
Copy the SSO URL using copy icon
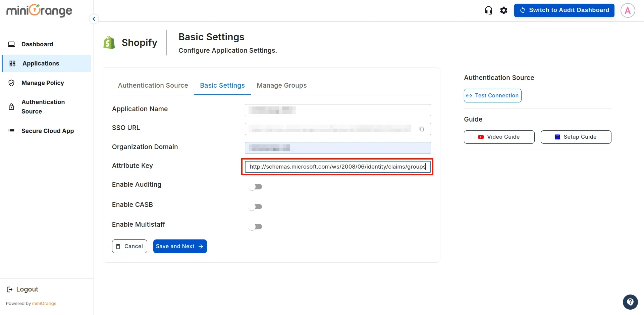pos(422,129)
